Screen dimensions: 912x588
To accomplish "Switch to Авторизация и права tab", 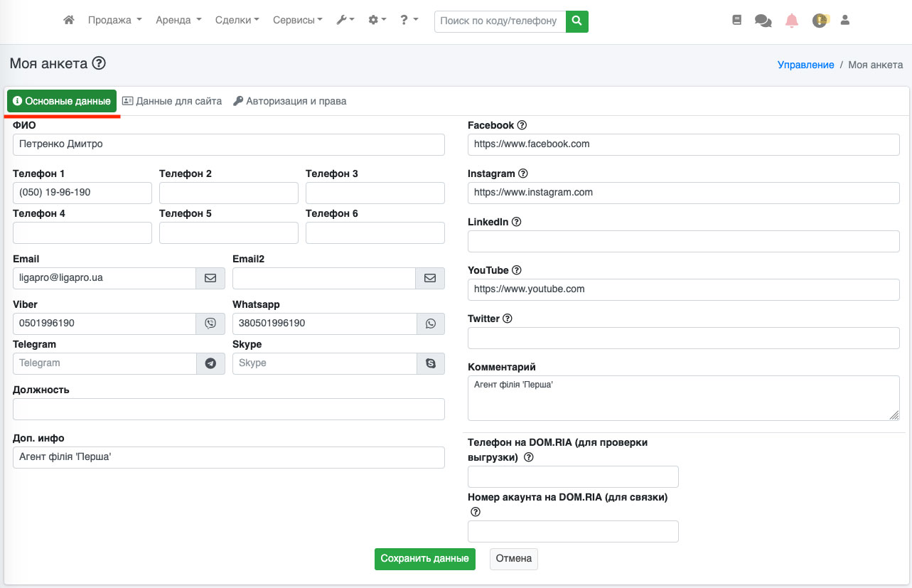I will (x=290, y=101).
